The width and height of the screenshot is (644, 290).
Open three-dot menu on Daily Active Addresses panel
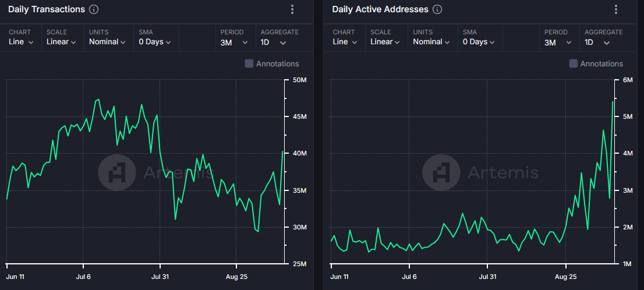pos(616,10)
